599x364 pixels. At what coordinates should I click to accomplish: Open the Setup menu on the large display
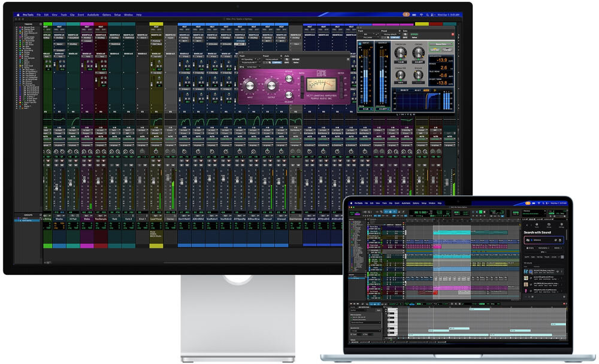[117, 14]
